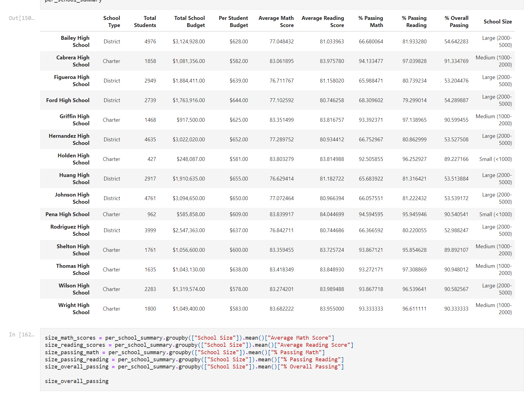Click the '% Passing Reading' column header

(x=414, y=22)
